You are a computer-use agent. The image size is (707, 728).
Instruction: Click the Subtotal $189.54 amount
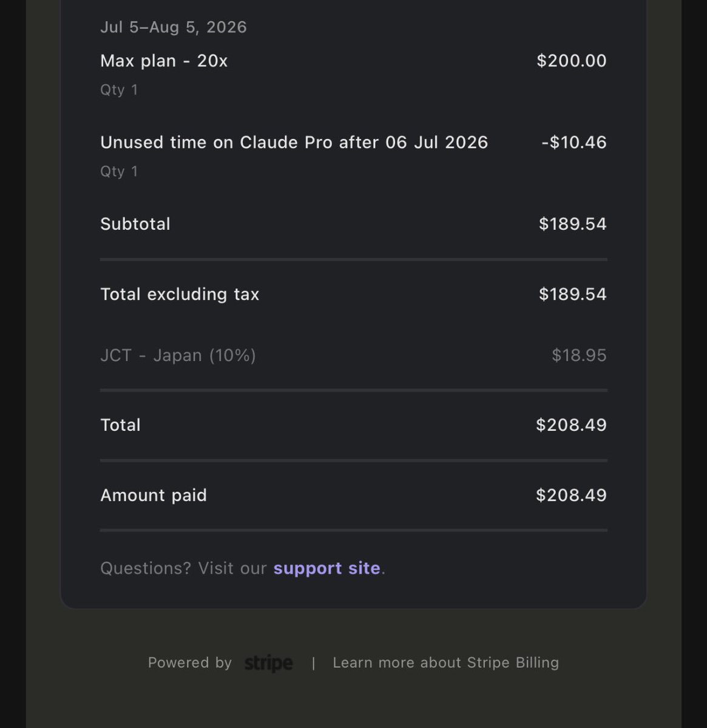click(x=573, y=224)
